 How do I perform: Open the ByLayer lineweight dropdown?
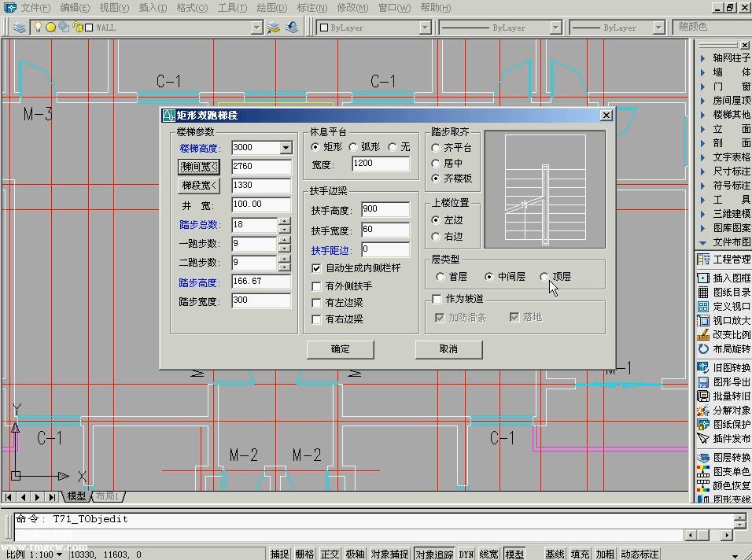658,28
